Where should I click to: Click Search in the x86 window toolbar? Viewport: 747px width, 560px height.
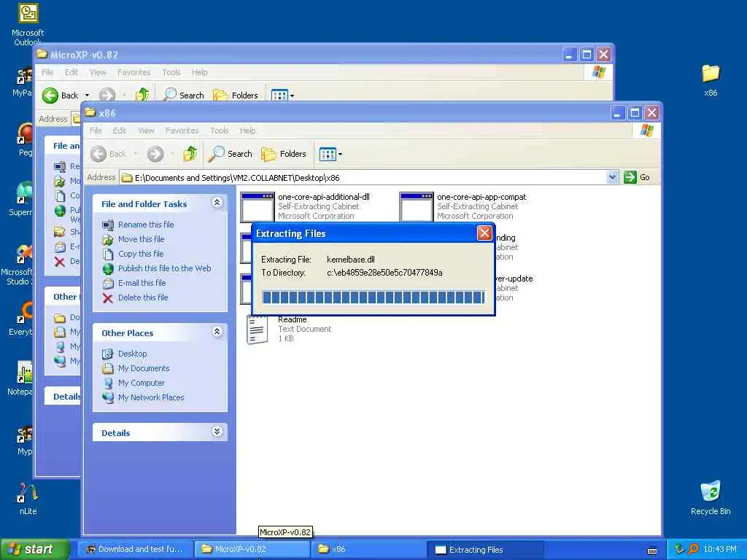point(231,154)
